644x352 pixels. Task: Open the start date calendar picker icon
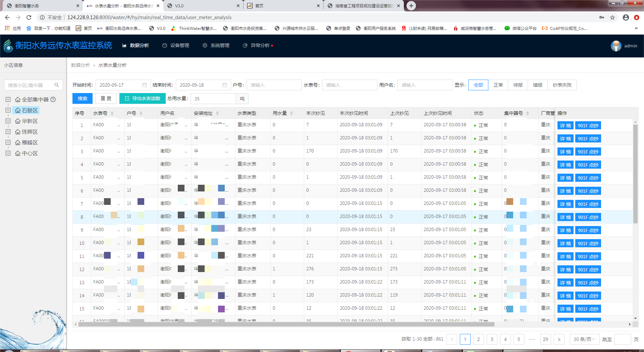(x=145, y=85)
